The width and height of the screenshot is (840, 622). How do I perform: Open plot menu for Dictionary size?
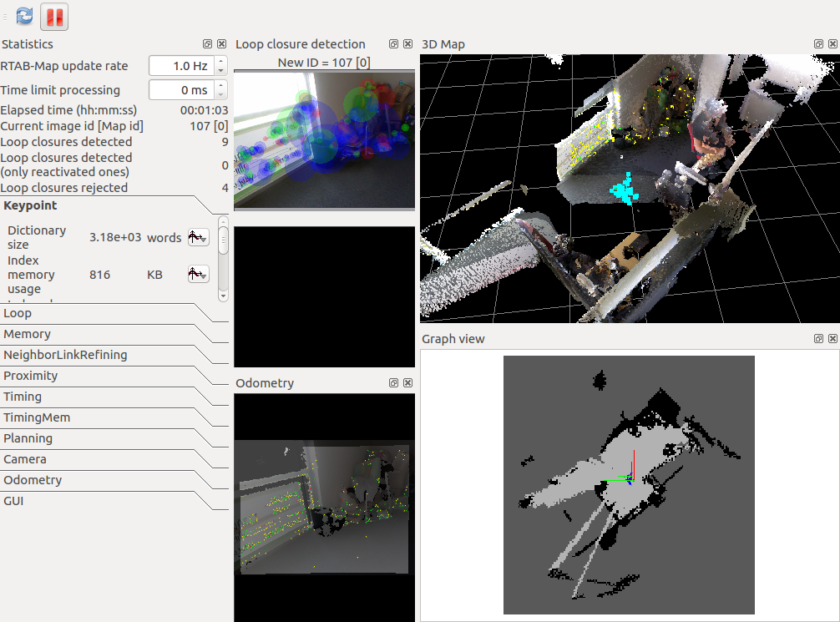click(197, 238)
